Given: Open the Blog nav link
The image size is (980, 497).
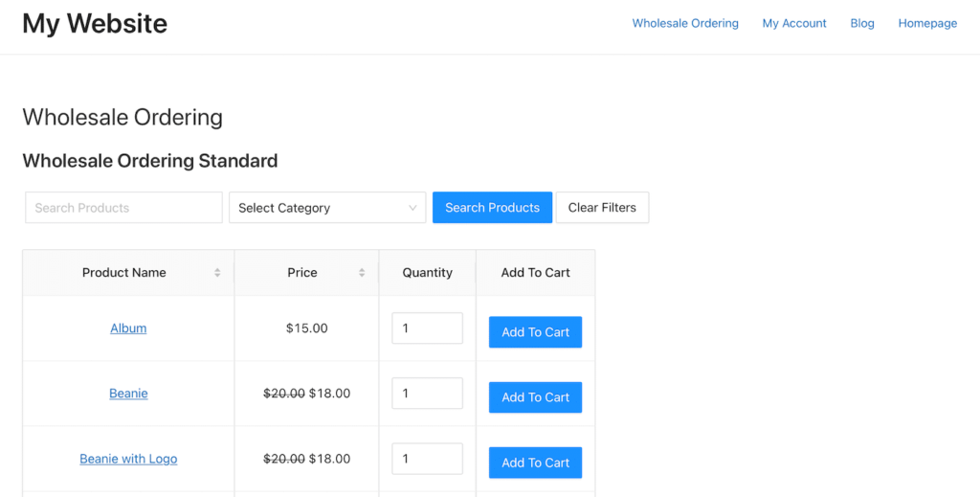Looking at the screenshot, I should click(x=862, y=23).
